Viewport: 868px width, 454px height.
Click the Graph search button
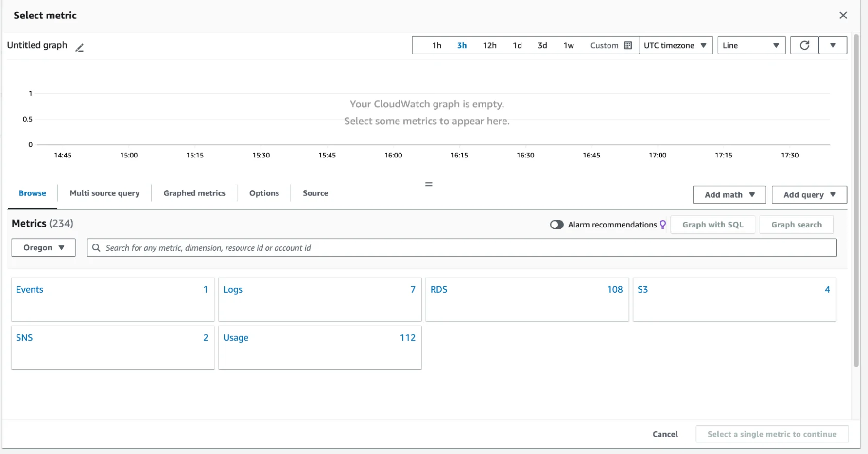[x=797, y=225]
